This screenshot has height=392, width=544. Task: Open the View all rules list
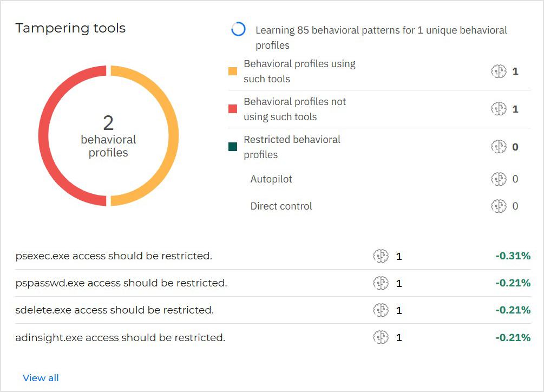pos(41,377)
